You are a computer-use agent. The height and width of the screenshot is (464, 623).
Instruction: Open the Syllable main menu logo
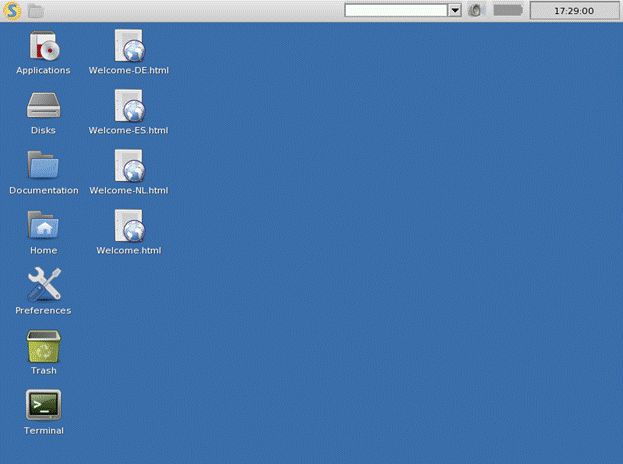12,11
